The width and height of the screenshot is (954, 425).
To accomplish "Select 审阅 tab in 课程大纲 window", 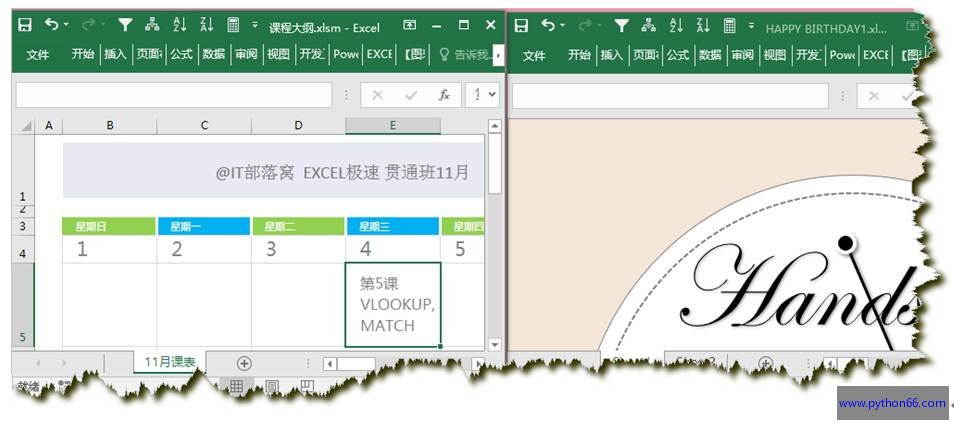I will click(246, 54).
